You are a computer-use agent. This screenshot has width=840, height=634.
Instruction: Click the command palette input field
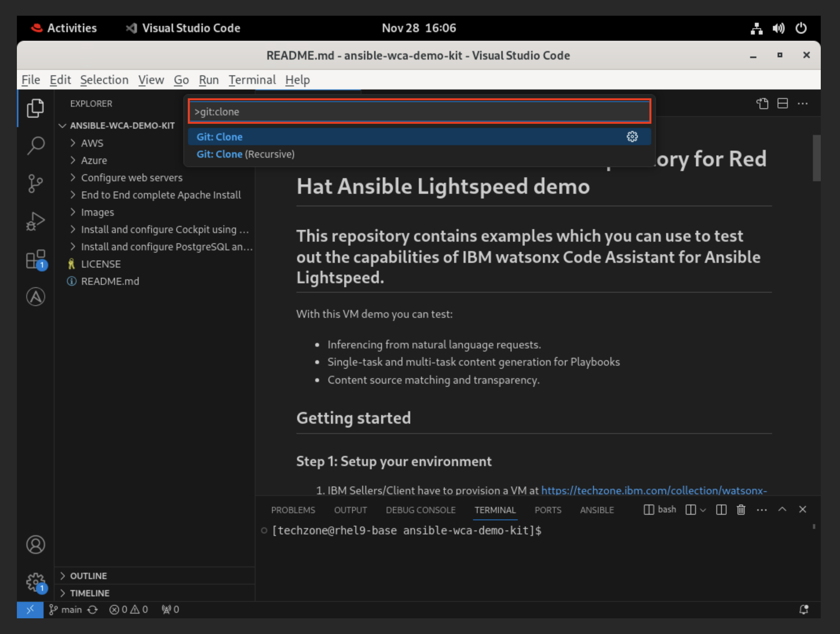click(419, 112)
